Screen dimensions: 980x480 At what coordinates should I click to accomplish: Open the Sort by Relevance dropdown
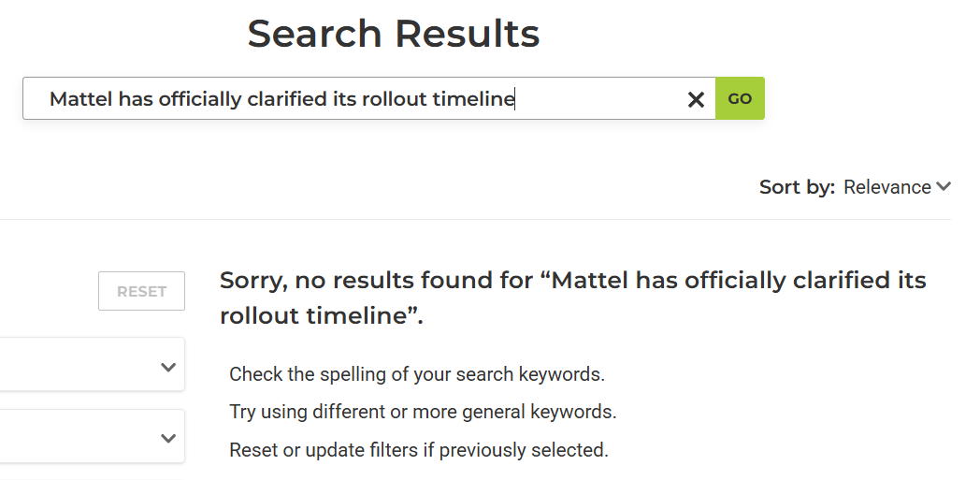coord(896,187)
